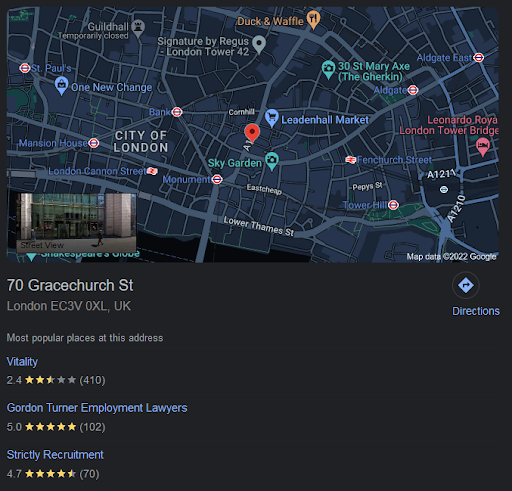Select the Sky Garden camera marker

(272, 161)
